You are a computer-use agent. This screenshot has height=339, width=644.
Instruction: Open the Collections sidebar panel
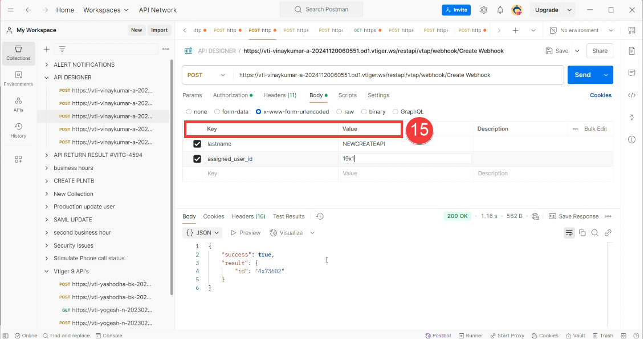tap(18, 53)
